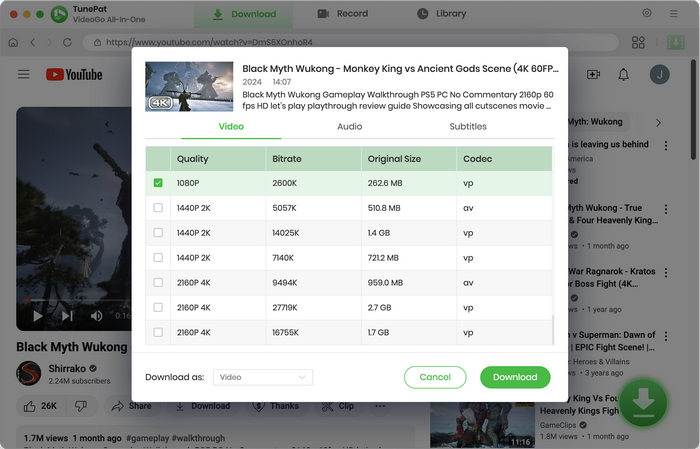Image resolution: width=700 pixels, height=449 pixels.
Task: Mute the video volume speaker
Action: pyautogui.click(x=96, y=316)
